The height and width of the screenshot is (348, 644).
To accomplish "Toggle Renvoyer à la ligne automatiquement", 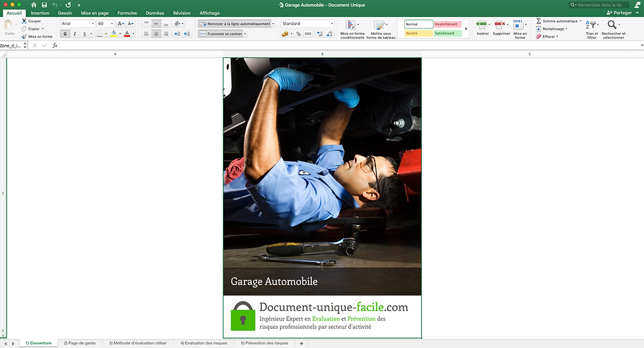I will pyautogui.click(x=235, y=24).
